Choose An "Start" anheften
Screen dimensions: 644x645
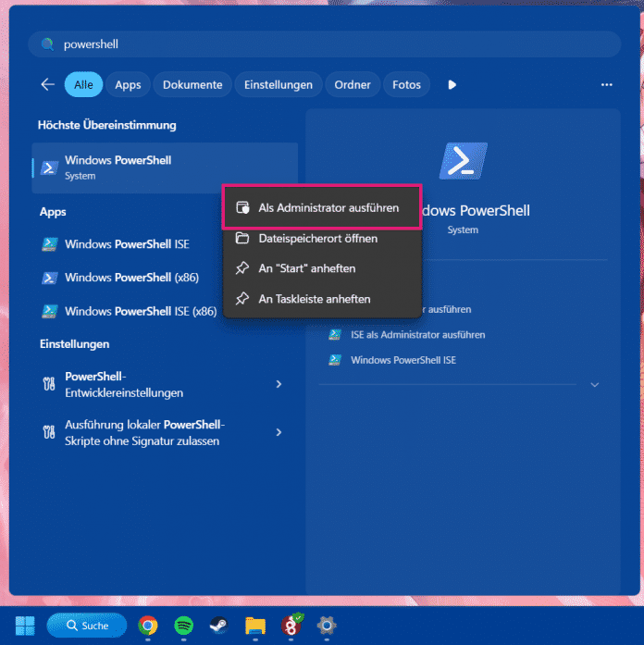(x=322, y=268)
